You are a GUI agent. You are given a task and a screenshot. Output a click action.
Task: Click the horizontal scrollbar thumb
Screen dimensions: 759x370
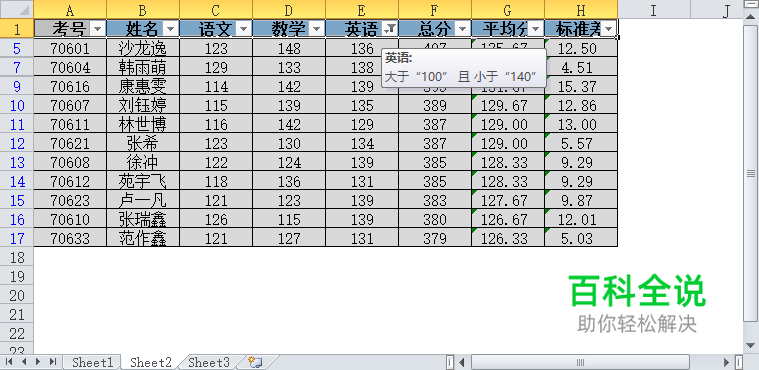580,362
